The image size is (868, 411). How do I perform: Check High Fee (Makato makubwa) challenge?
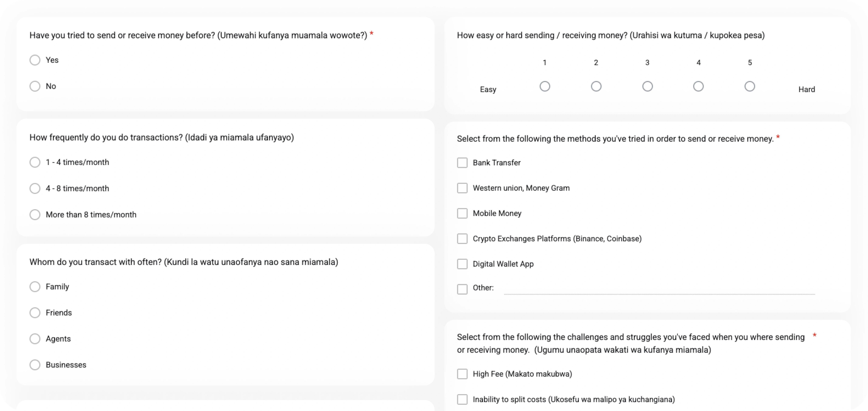[462, 374]
